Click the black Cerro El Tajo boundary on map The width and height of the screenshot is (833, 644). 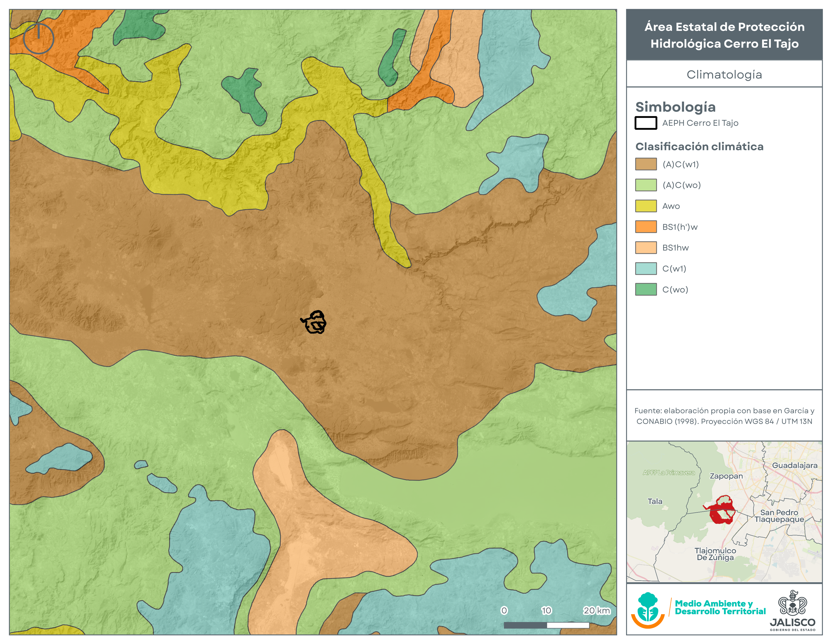pos(314,322)
